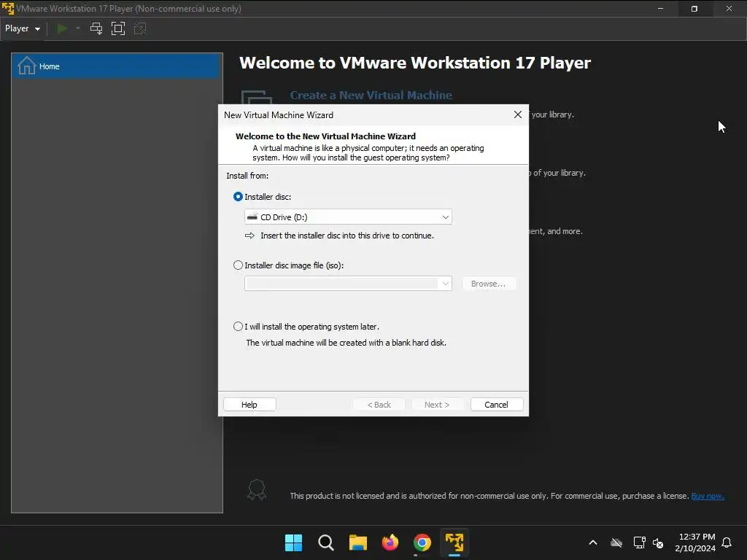
Task: Launch Firefox from the taskbar
Action: [x=390, y=542]
